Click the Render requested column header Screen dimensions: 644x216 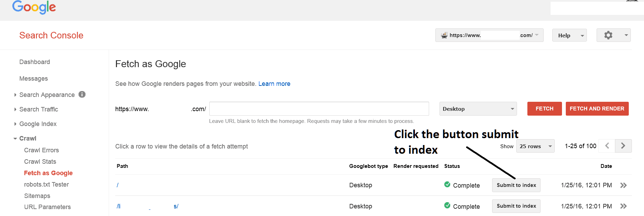[x=416, y=166]
